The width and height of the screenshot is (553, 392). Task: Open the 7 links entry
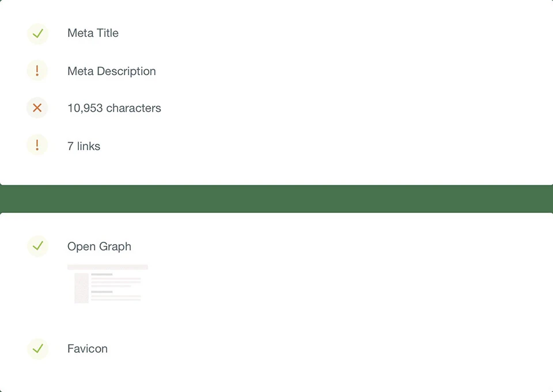coord(84,146)
